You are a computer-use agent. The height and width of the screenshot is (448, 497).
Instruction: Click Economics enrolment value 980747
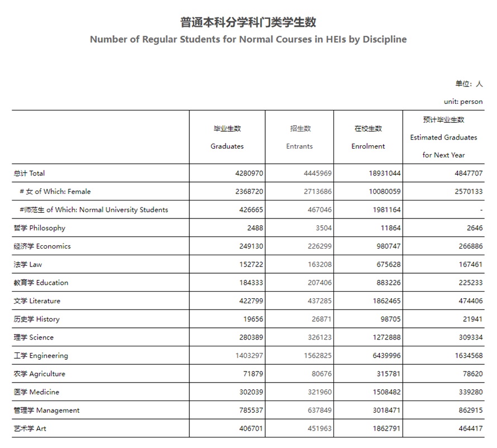[x=389, y=246]
